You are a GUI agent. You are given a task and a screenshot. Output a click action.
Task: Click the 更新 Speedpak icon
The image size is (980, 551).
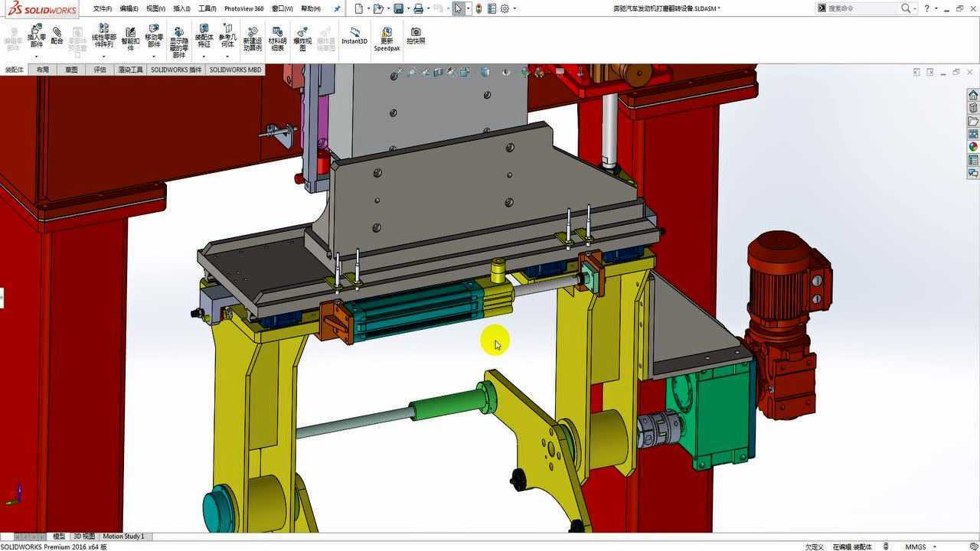(x=387, y=38)
